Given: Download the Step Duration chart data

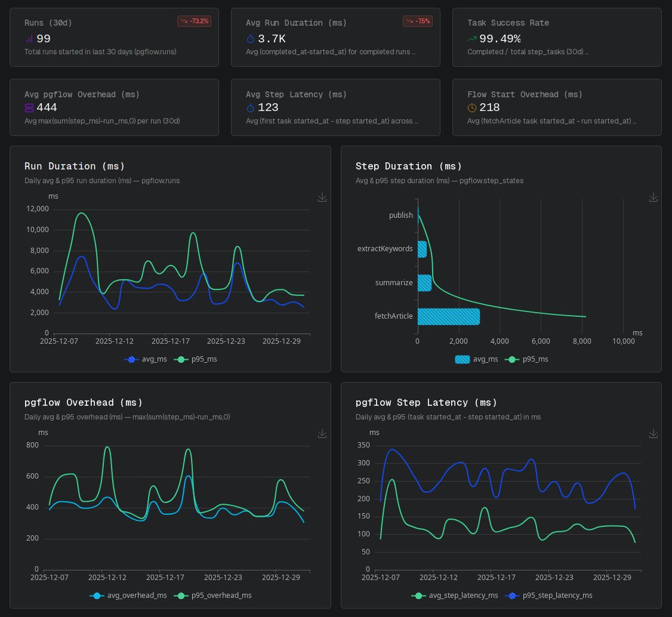Looking at the screenshot, I should coord(653,197).
